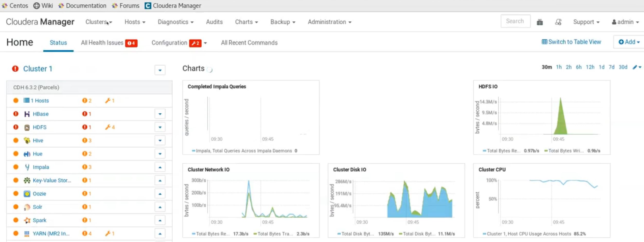Open the Charts menu in navbar
Viewport: 644px width, 242px height.
(x=246, y=22)
